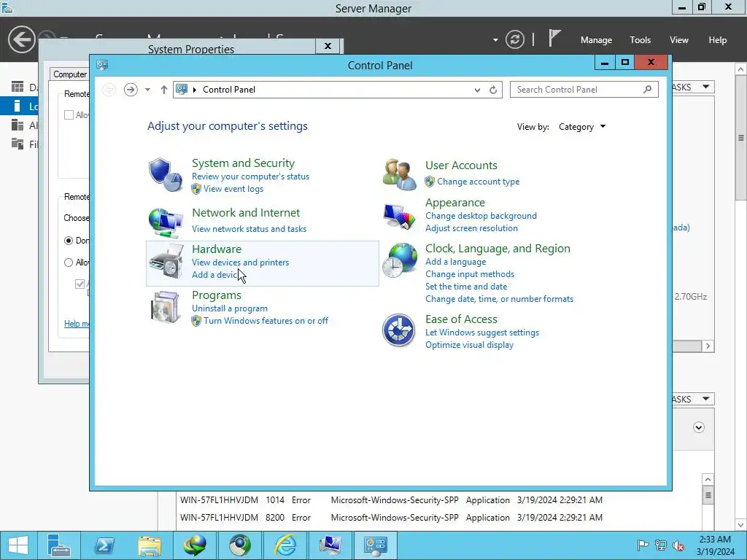The image size is (747, 560).
Task: Go up one level with the up arrow
Action: click(164, 90)
